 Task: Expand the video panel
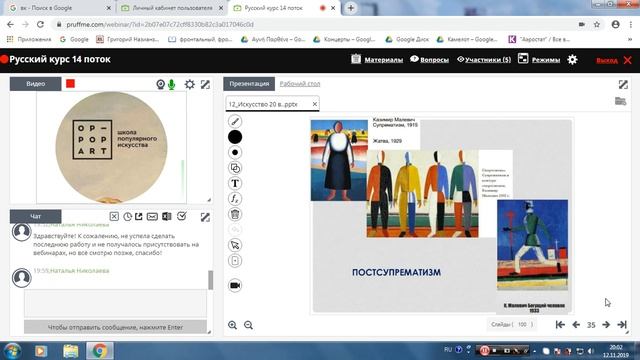pos(205,84)
